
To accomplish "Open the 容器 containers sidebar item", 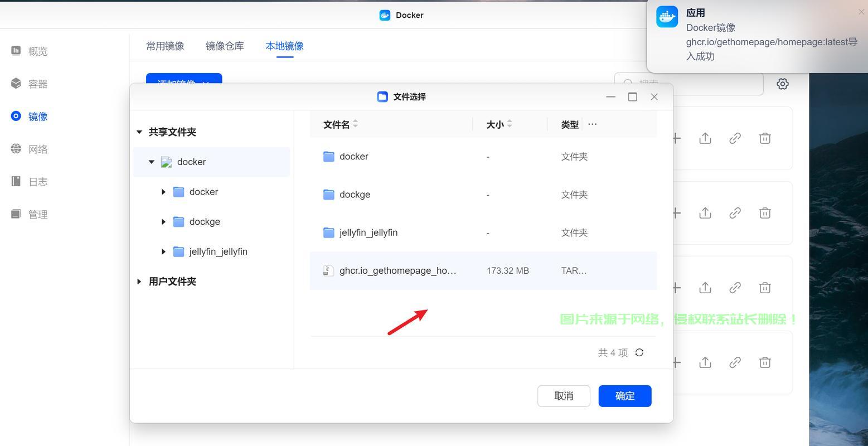I will (x=30, y=84).
